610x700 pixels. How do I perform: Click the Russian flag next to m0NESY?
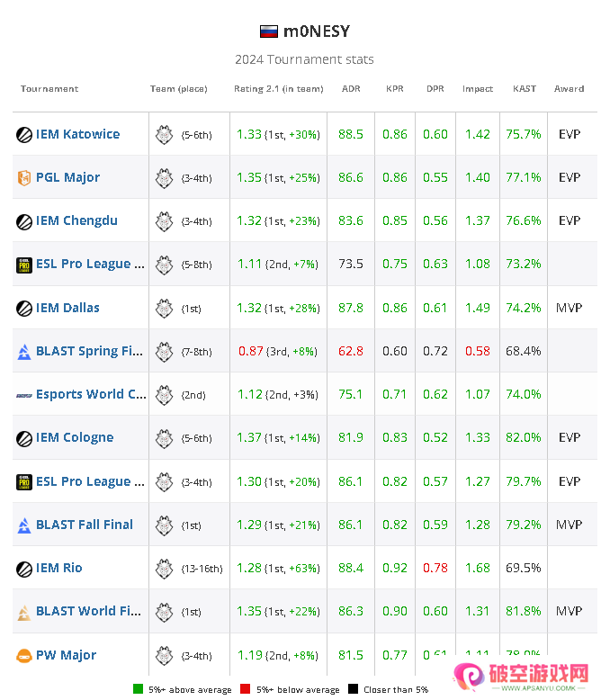(x=268, y=31)
